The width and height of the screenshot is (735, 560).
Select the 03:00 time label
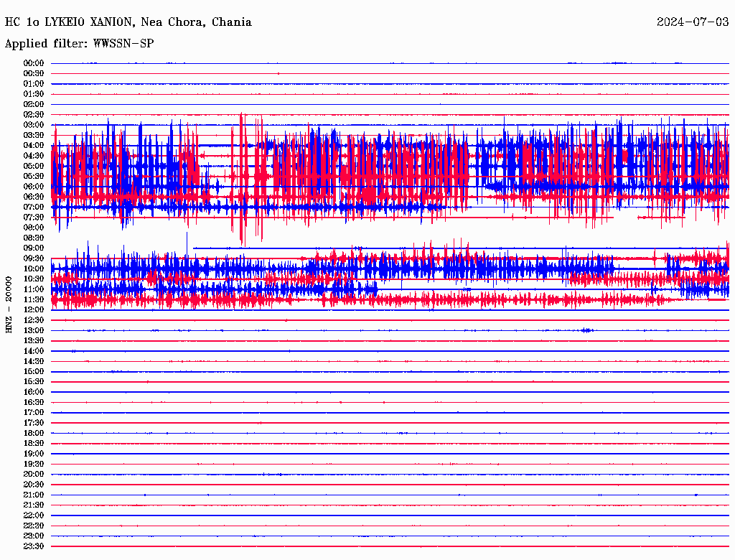tap(34, 125)
